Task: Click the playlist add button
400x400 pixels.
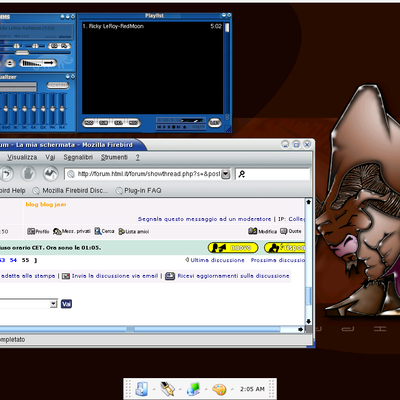Action: (89, 123)
